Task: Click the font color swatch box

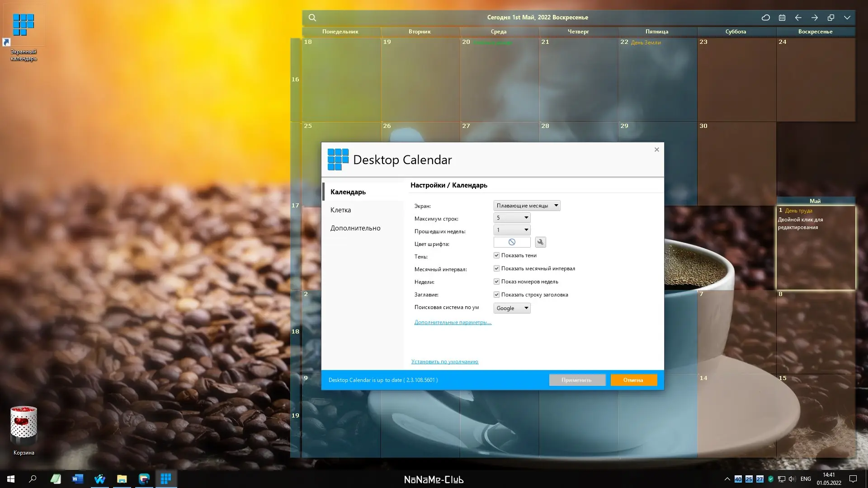Action: click(512, 242)
